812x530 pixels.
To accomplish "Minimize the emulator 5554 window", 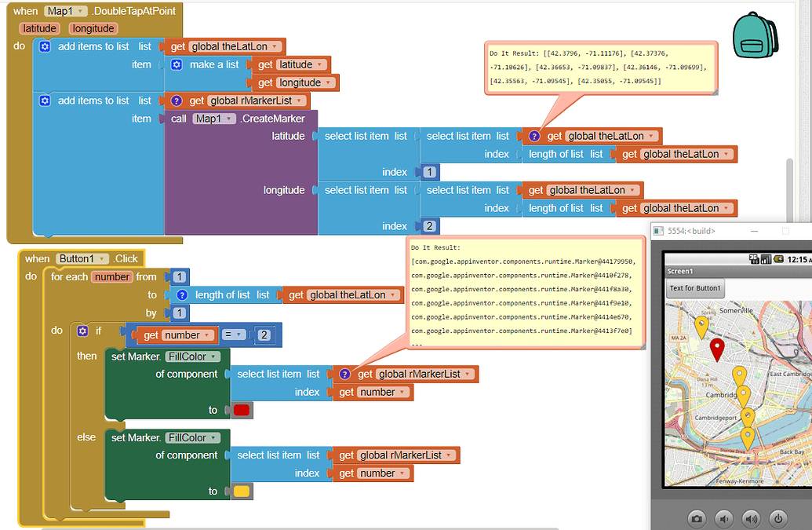I will coord(754,231).
